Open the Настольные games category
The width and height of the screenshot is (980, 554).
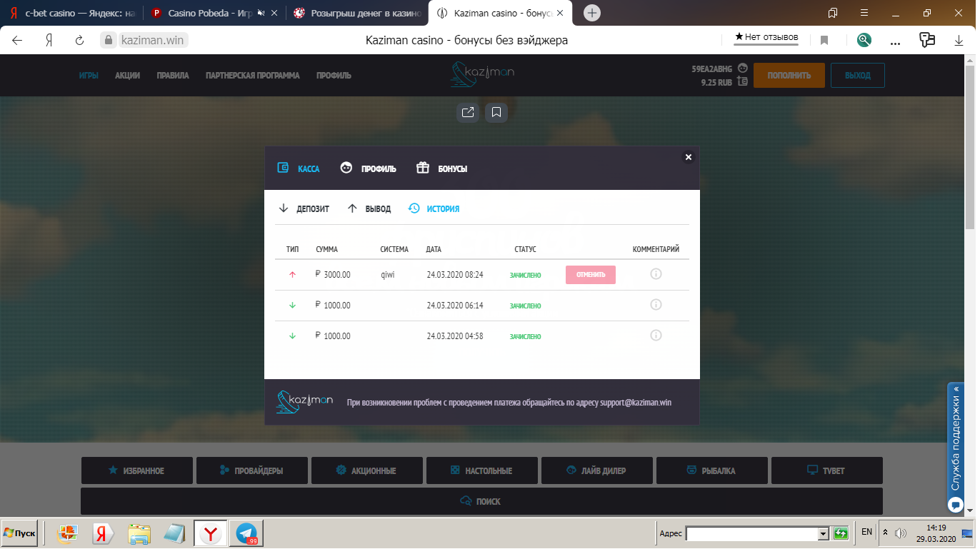pyautogui.click(x=482, y=470)
